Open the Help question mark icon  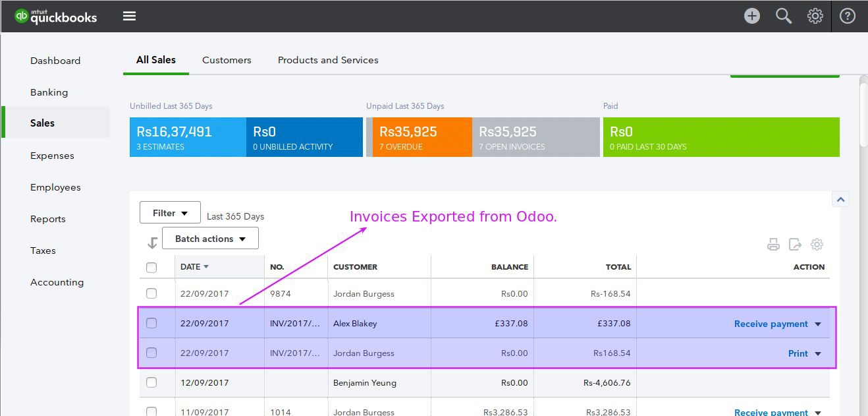point(848,16)
